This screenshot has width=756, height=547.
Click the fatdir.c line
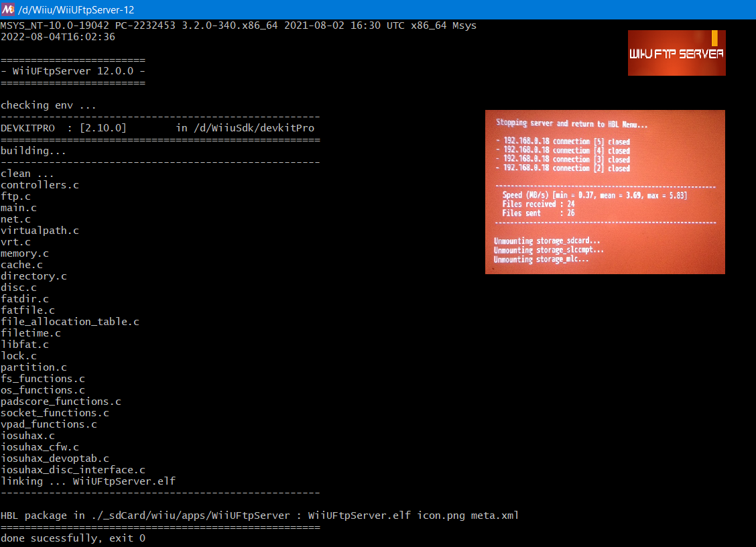point(25,299)
